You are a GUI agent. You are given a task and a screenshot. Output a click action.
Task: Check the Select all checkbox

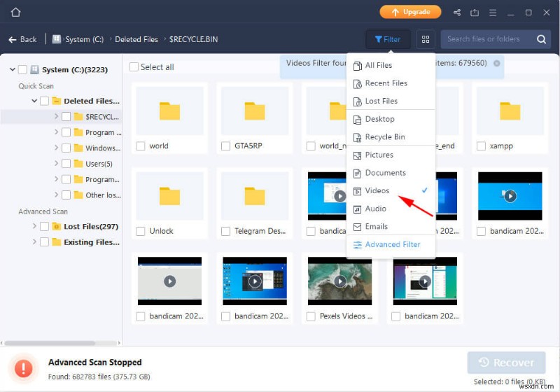point(134,66)
